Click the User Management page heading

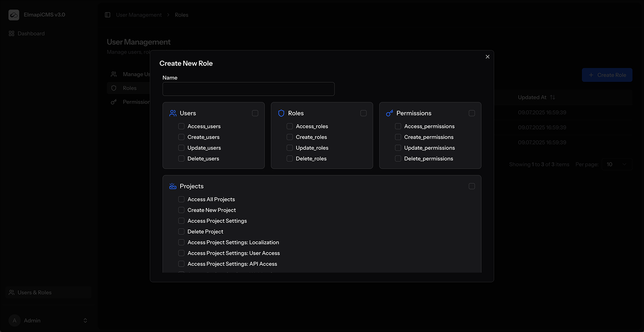coord(139,42)
